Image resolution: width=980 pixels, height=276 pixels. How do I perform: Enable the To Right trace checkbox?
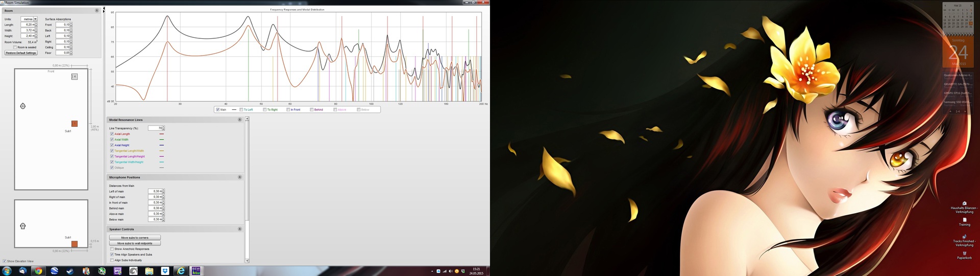point(264,109)
